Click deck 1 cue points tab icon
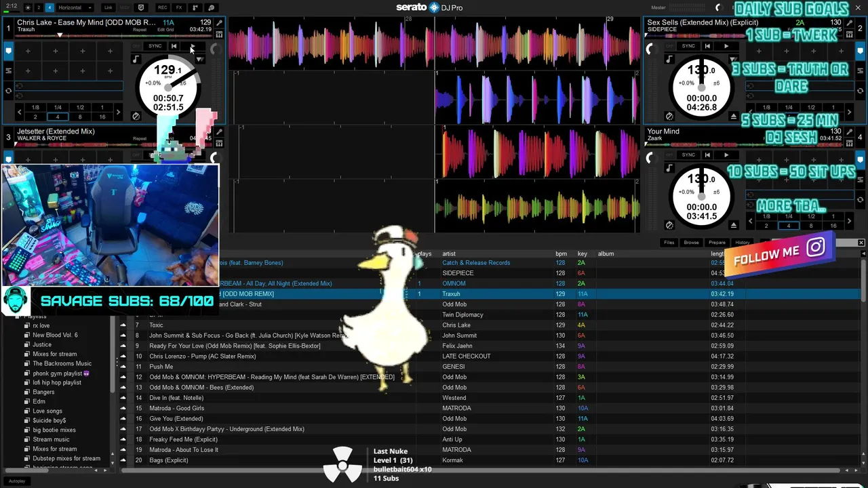Screen dimensions: 868x488 coord(8,51)
